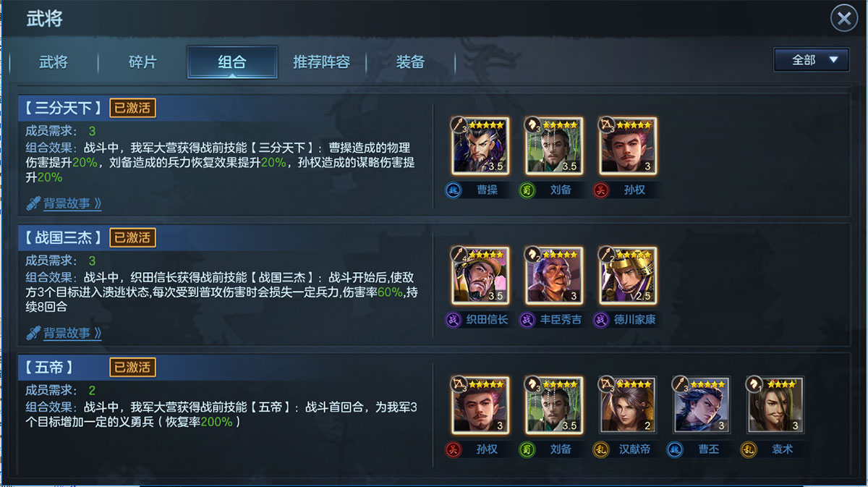Close the 武将 panel
The image size is (868, 487).
(843, 18)
